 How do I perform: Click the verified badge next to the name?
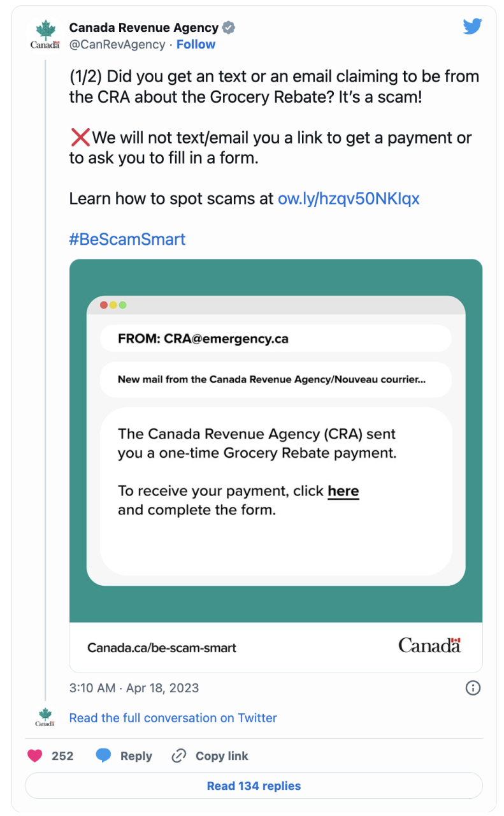[x=229, y=27]
